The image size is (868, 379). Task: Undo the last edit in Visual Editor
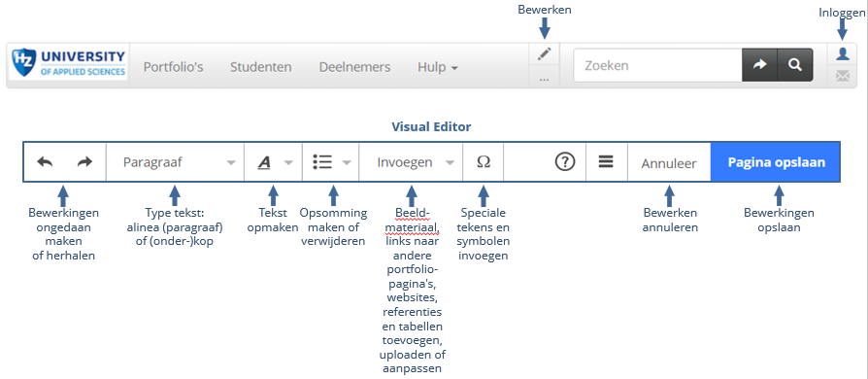pos(45,161)
